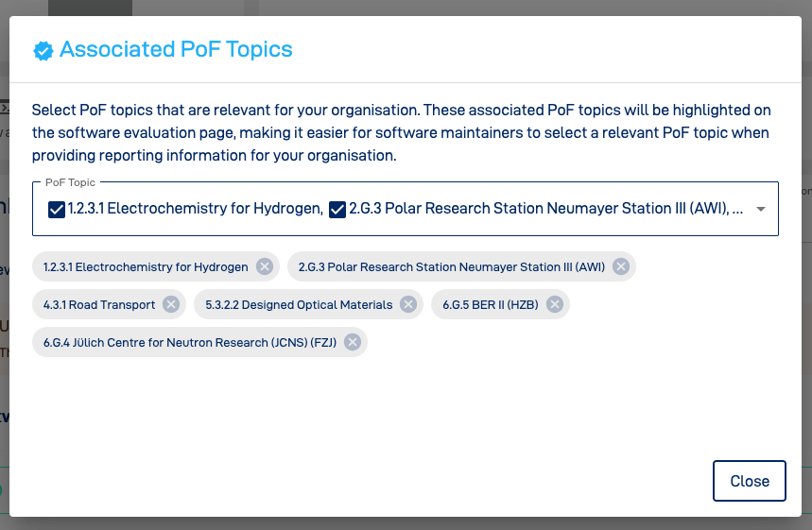
Task: Click the 1.2.3.1 Electrochemistry for Hydrogen chip label
Action: pyautogui.click(x=146, y=267)
